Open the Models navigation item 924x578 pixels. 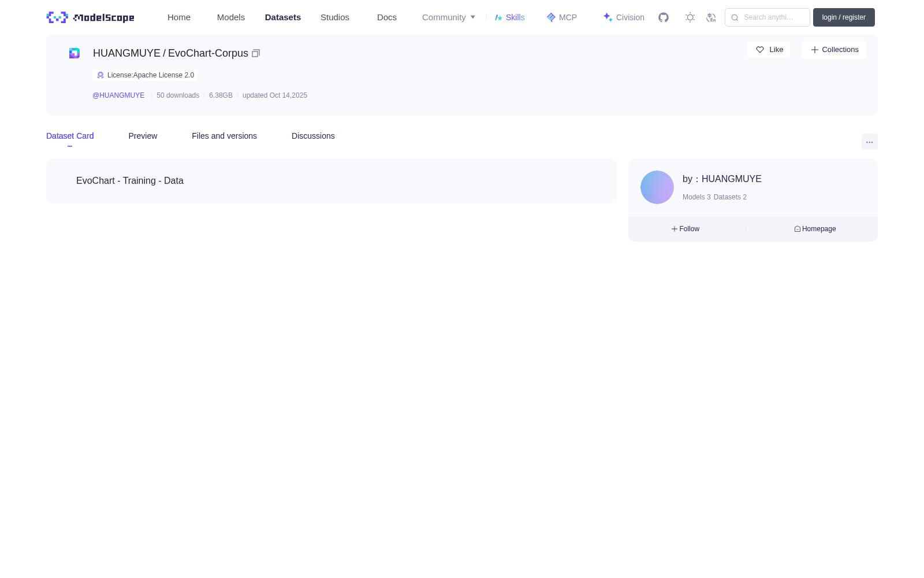pos(231,17)
